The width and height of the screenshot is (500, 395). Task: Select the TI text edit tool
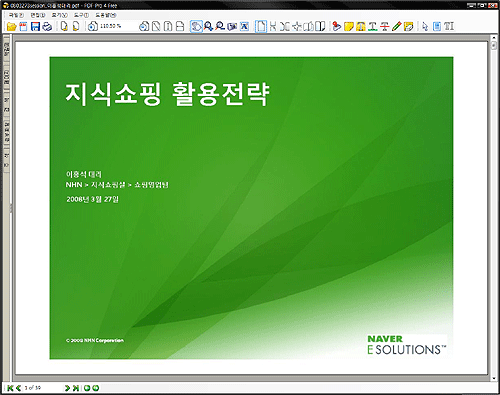(449, 26)
